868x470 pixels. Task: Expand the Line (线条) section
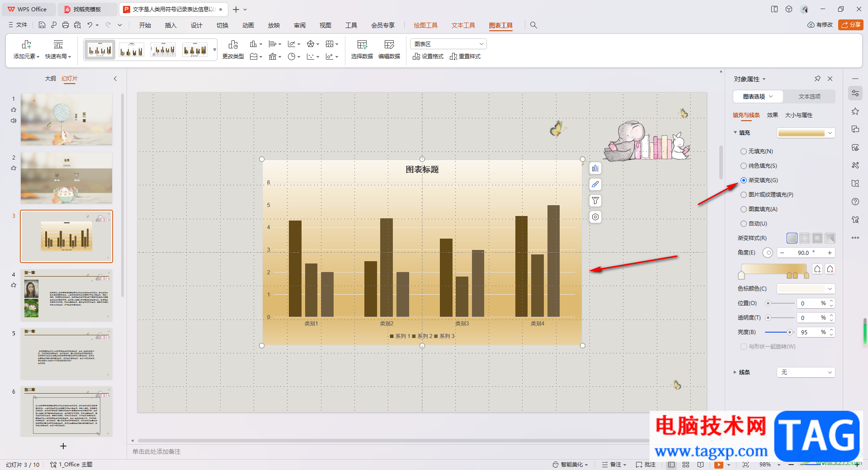coord(735,372)
